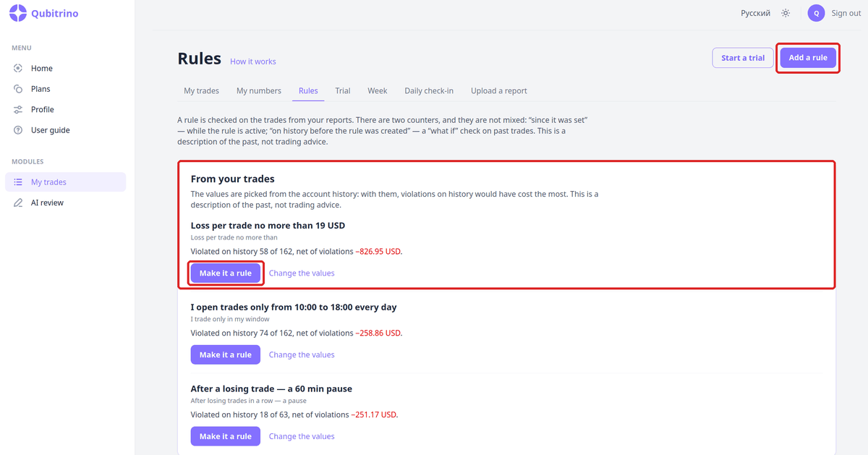This screenshot has height=455, width=868.
Task: Switch to the My numbers tab
Action: point(259,91)
